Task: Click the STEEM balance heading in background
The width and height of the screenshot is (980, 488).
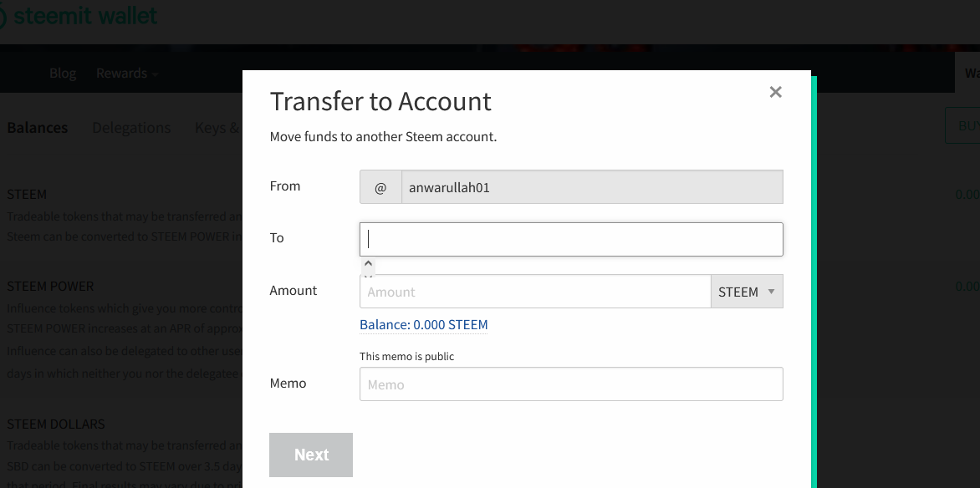Action: pos(27,195)
